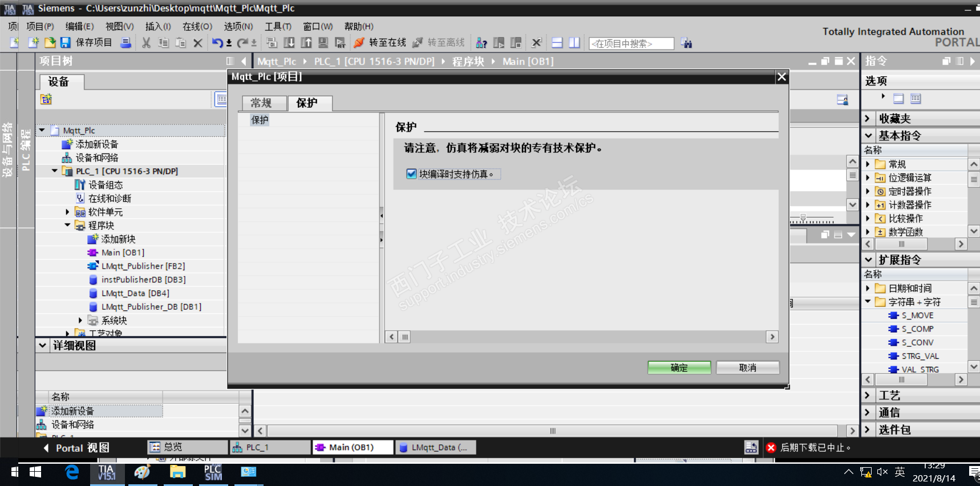980x486 pixels.
Task: Expand the 软件单元 tree node
Action: pyautogui.click(x=67, y=212)
